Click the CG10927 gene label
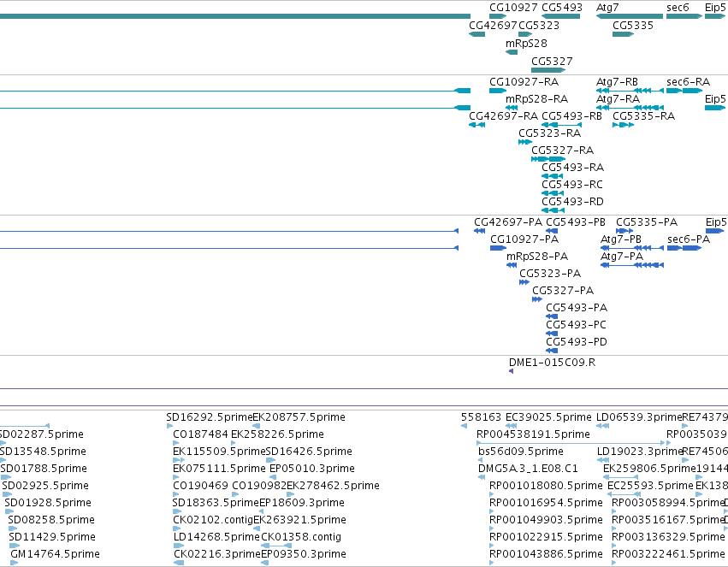The image size is (728, 567). point(513,8)
